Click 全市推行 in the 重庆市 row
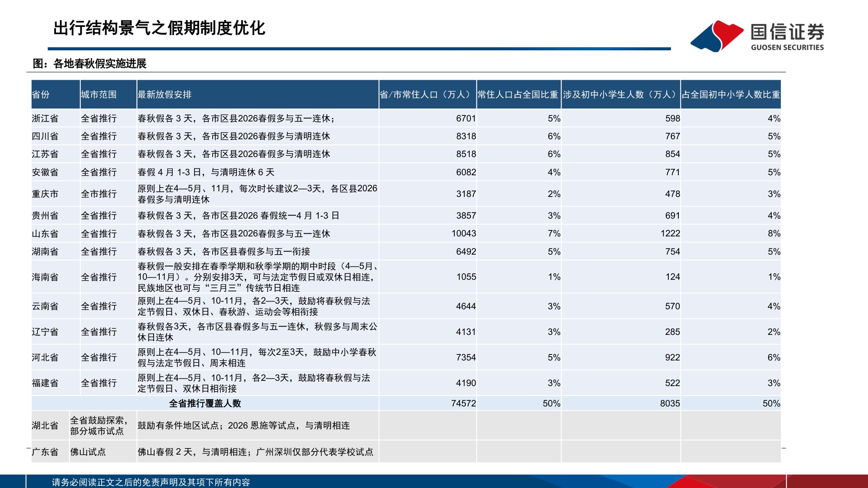868x488 pixels. (99, 194)
